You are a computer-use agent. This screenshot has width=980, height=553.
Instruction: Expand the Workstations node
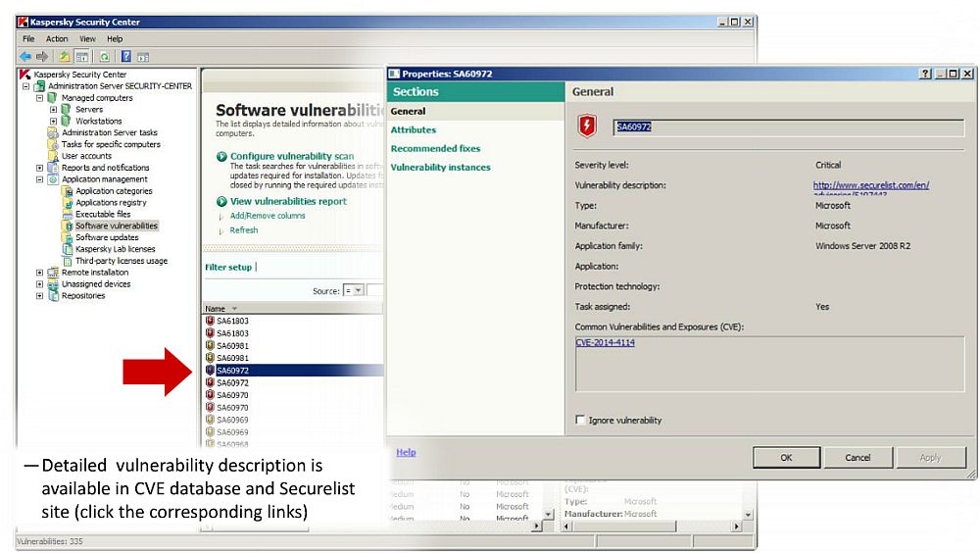pyautogui.click(x=53, y=122)
